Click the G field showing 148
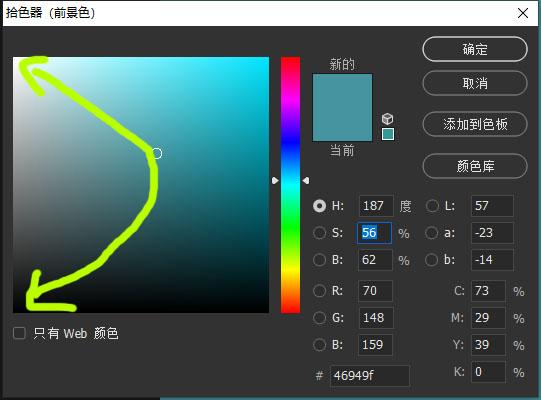The image size is (541, 400). click(375, 318)
